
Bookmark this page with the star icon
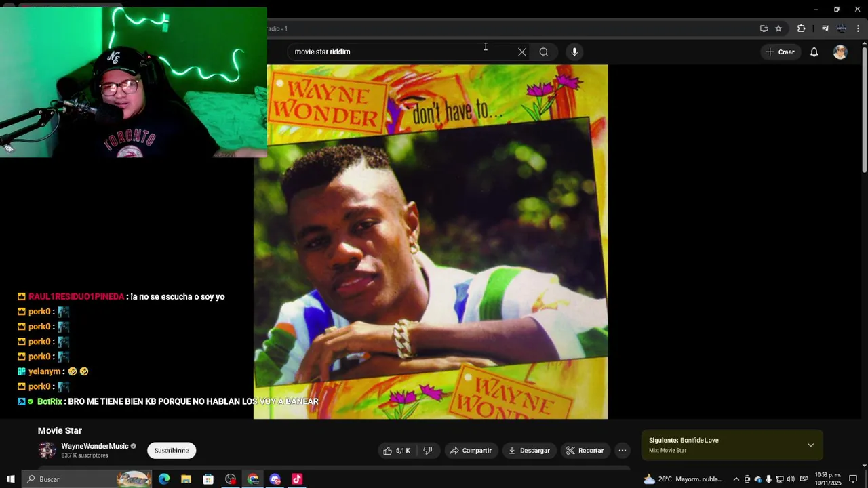778,28
